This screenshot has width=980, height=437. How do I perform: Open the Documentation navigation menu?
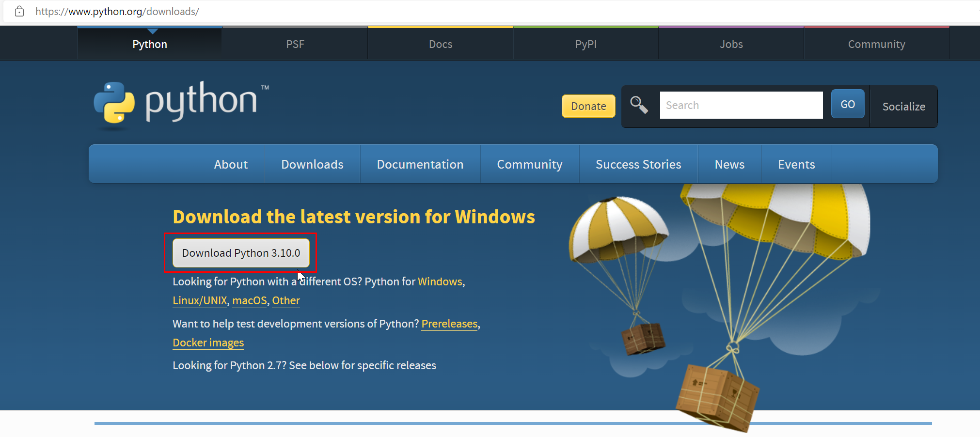click(x=420, y=164)
